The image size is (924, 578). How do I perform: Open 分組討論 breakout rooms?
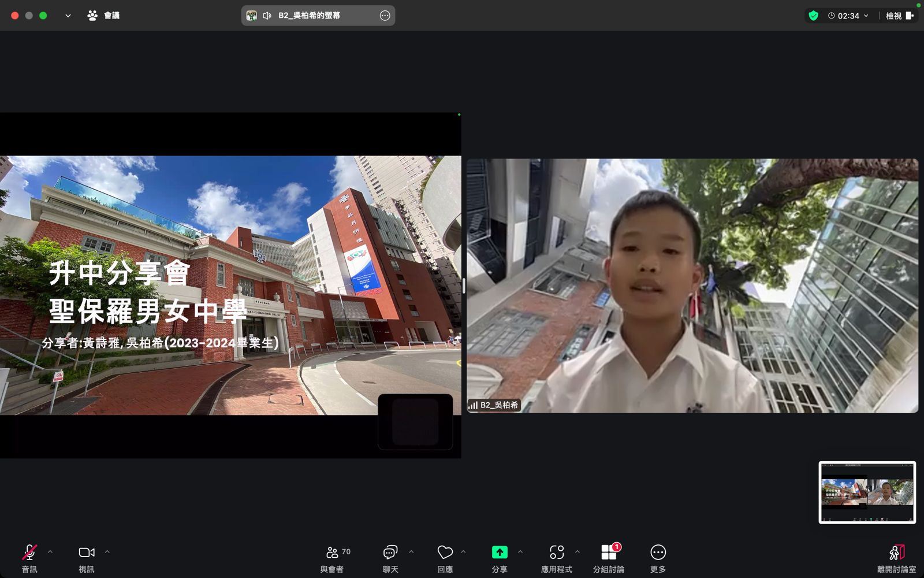click(x=609, y=558)
